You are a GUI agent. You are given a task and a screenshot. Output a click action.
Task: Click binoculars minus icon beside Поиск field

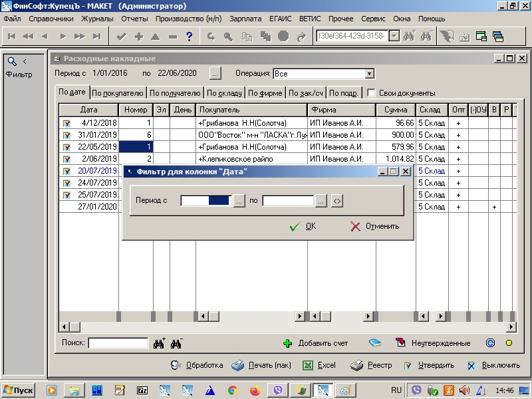pyautogui.click(x=176, y=343)
